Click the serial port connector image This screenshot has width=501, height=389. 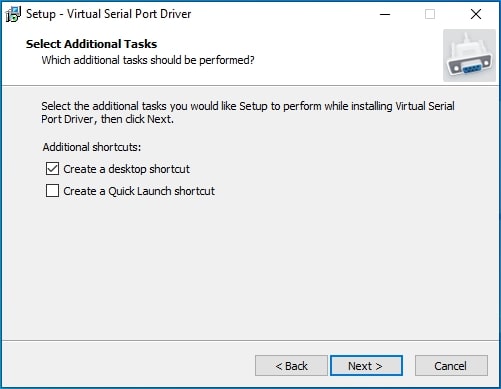tap(469, 55)
